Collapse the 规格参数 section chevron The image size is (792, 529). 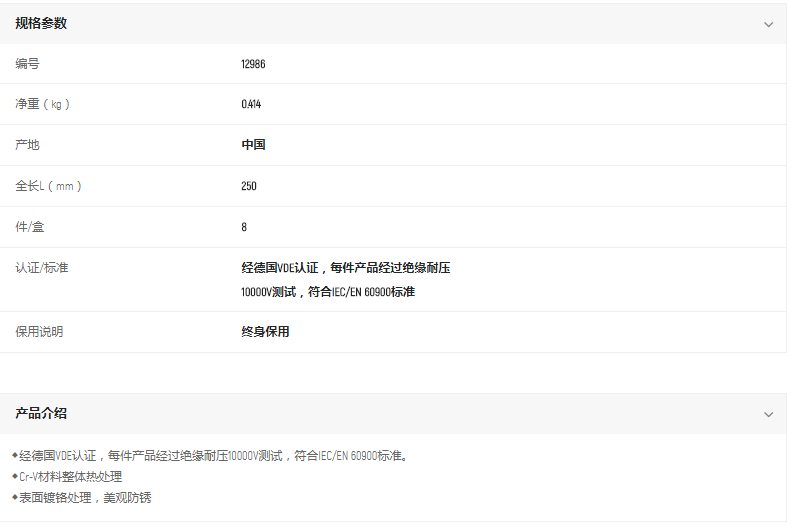(x=768, y=24)
